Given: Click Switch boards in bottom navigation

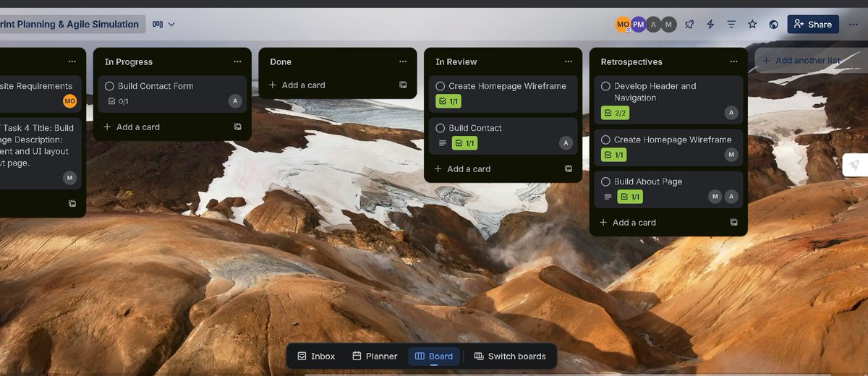Looking at the screenshot, I should 510,356.
